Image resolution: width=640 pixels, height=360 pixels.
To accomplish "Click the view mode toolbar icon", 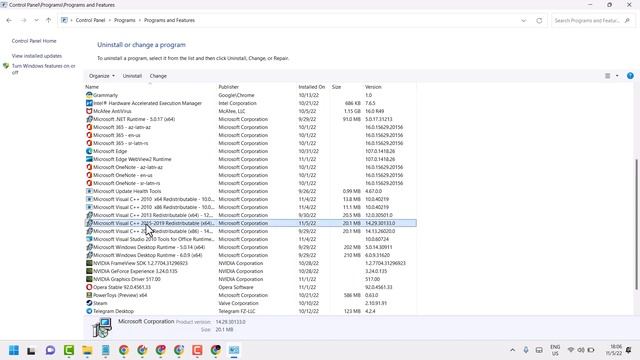I will pos(607,76).
